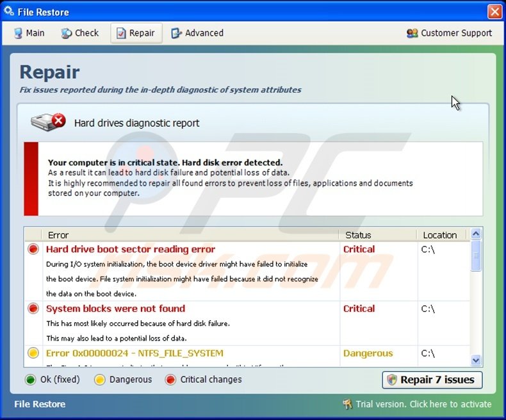This screenshot has width=506, height=420.
Task: Click the shield icon on Repair button
Action: click(x=392, y=380)
